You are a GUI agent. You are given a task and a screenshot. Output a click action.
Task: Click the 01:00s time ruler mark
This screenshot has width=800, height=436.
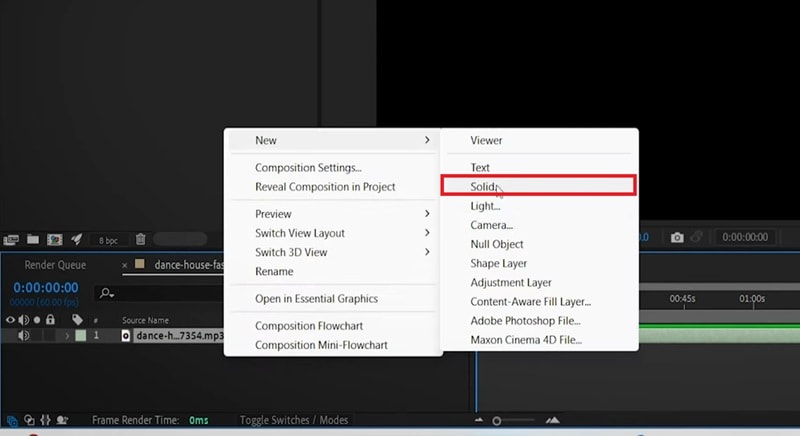752,299
